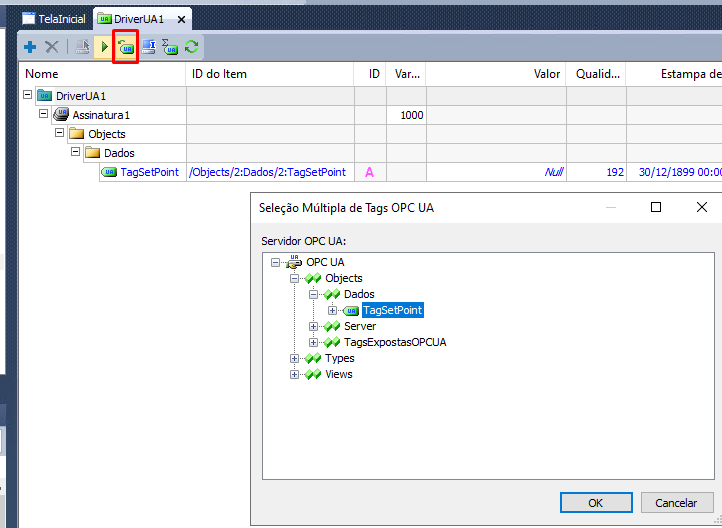
Task: Click the import OPC UA tags toolbar icon
Action: (126, 47)
